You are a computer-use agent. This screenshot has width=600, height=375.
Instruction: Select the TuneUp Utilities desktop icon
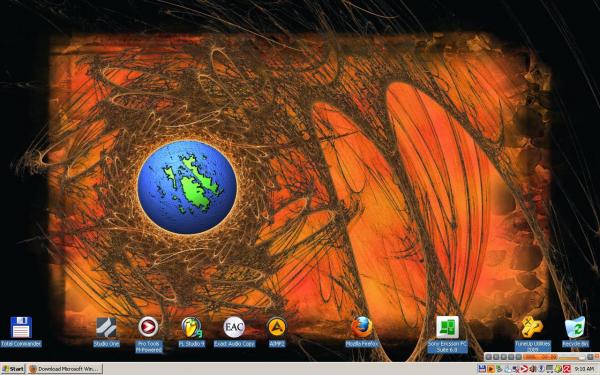click(x=533, y=334)
